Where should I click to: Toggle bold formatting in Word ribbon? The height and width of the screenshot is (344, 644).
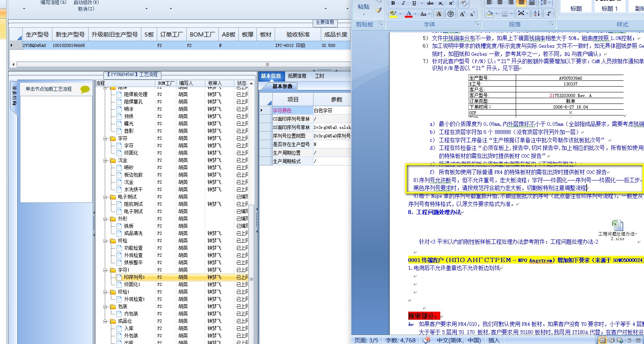[x=393, y=3]
